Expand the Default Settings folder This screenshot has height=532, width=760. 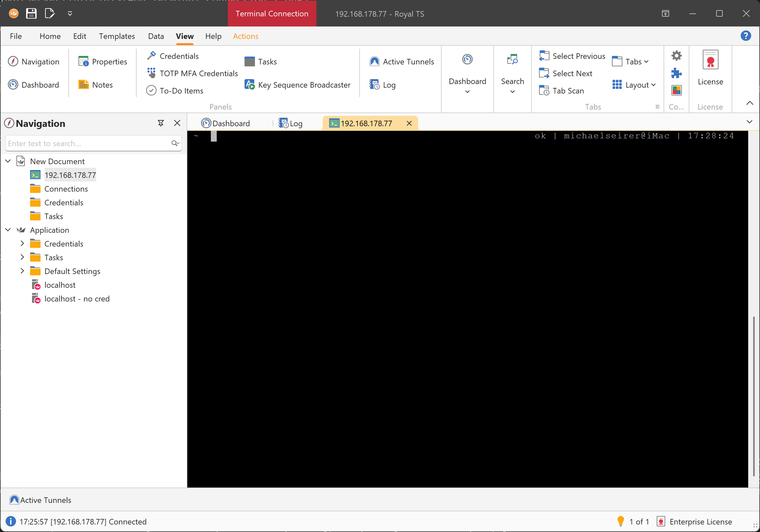(22, 271)
